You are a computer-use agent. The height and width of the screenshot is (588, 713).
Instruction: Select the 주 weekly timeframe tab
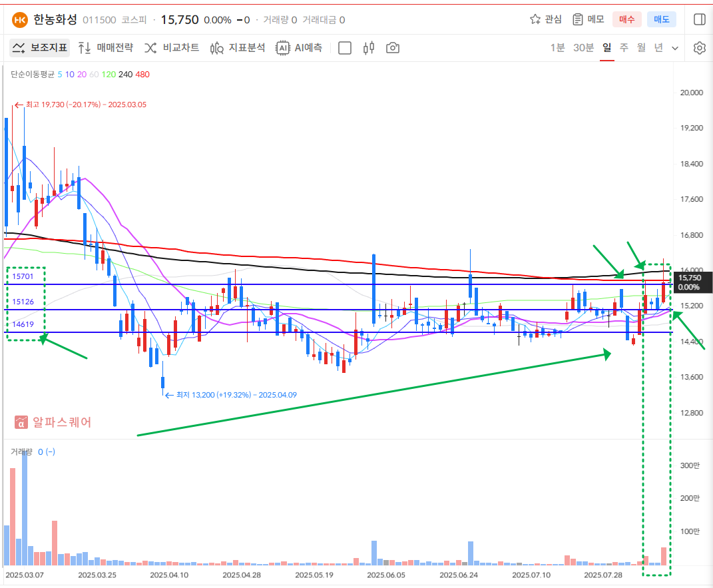624,48
